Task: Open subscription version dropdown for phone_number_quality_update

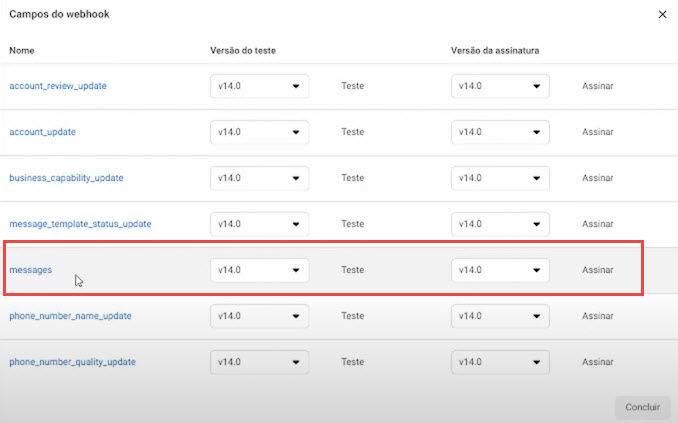Action: coord(500,362)
